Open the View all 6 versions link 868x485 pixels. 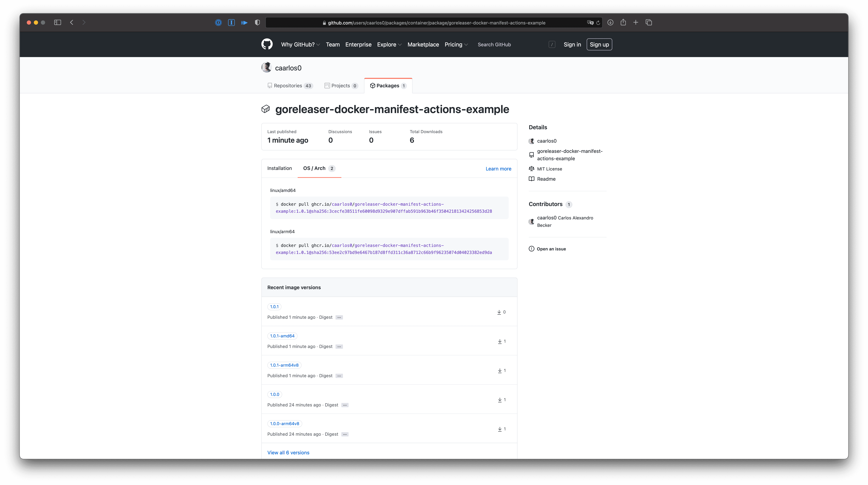pyautogui.click(x=288, y=452)
